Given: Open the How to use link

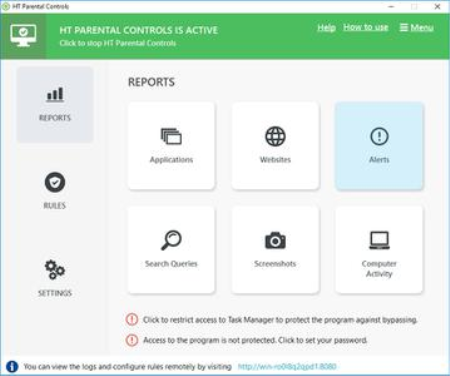Looking at the screenshot, I should coord(366,27).
